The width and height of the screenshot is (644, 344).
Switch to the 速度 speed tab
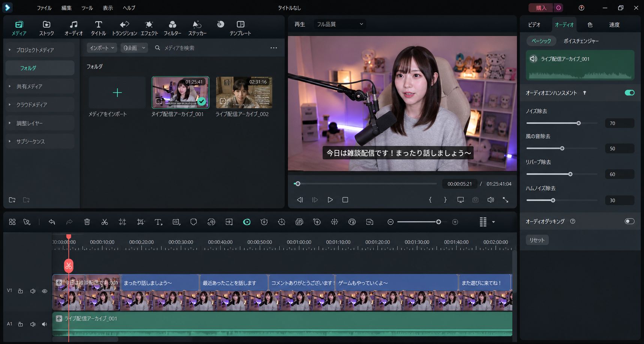click(x=614, y=25)
